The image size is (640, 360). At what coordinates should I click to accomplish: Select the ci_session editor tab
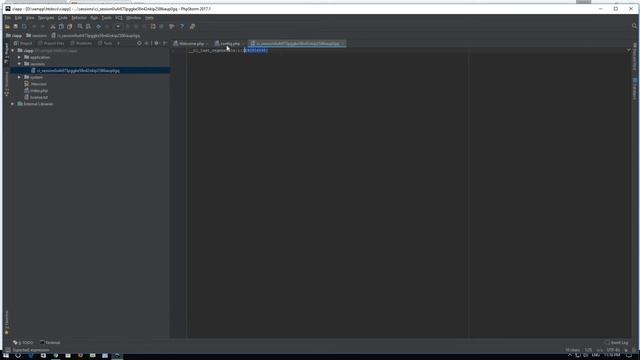(x=297, y=43)
